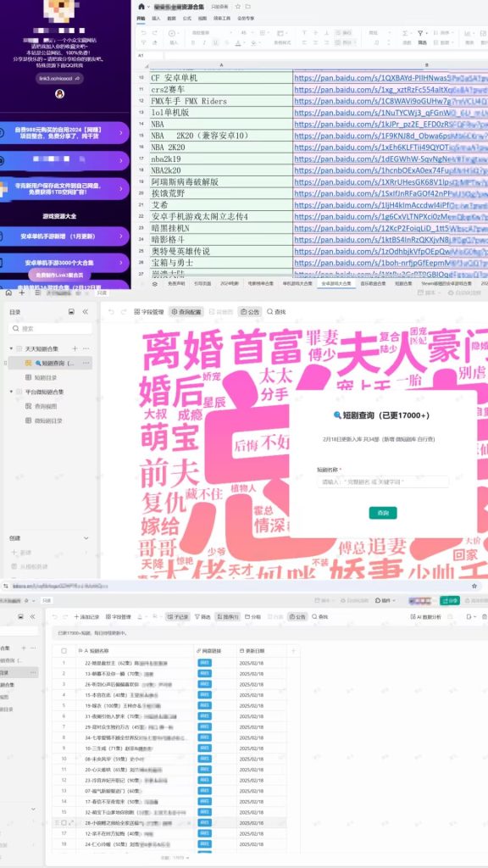Open 字段管理 in middle window toolbar
Screen dimensions: 488x868
(x=149, y=312)
